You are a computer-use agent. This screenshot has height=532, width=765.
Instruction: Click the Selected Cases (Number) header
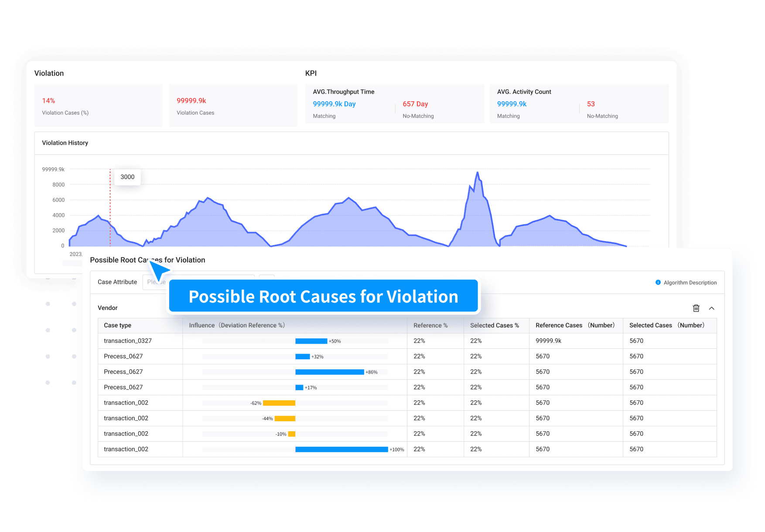pos(666,325)
